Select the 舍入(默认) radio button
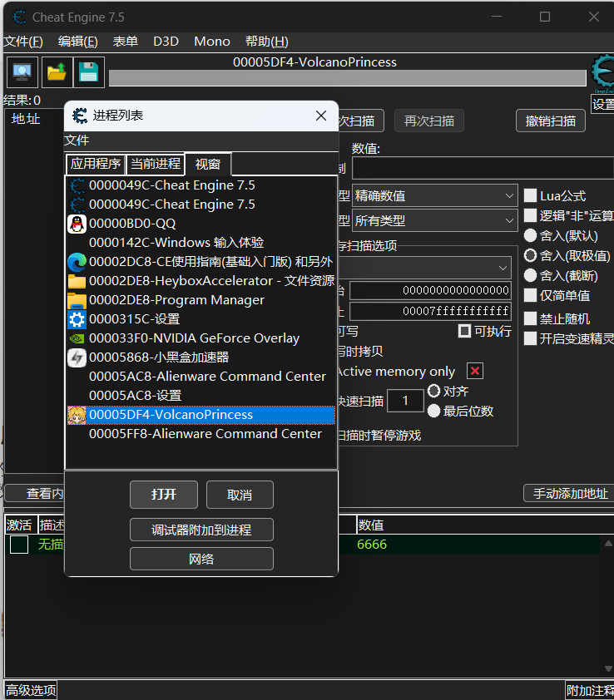Viewport: 614px width, 700px height. 530,235
